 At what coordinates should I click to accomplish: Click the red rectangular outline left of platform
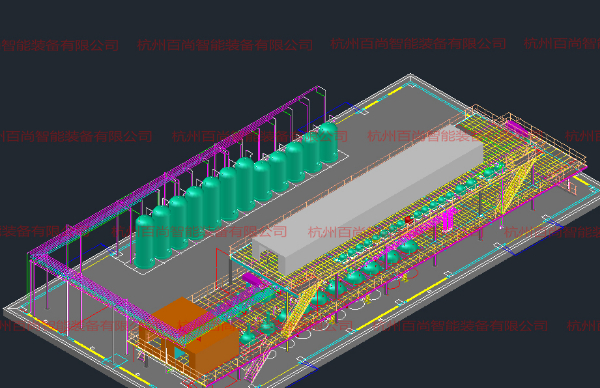pos(224,264)
